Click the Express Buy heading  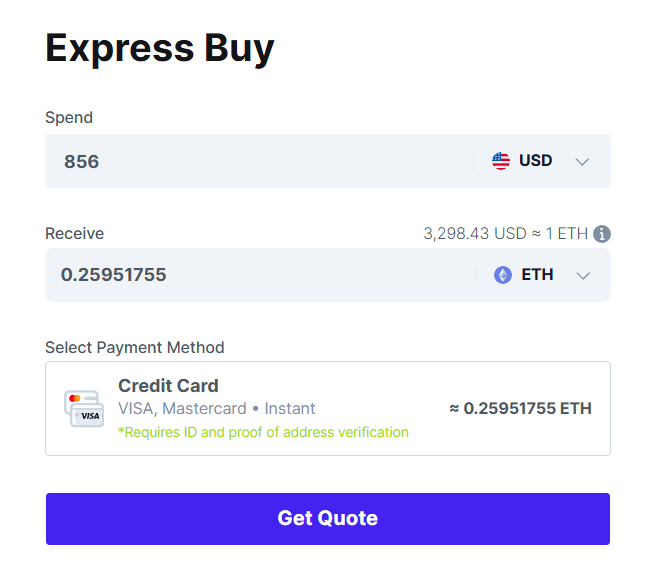click(x=160, y=48)
